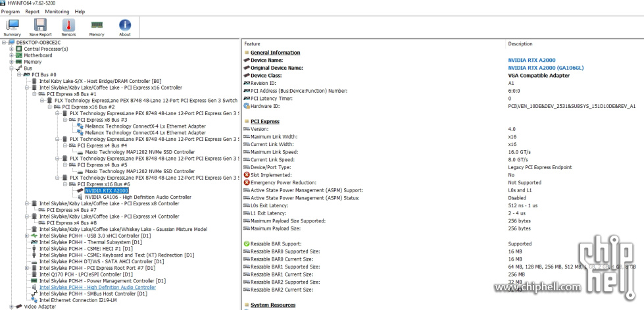Open the Program menu
The width and height of the screenshot is (644, 310).
coord(11,11)
